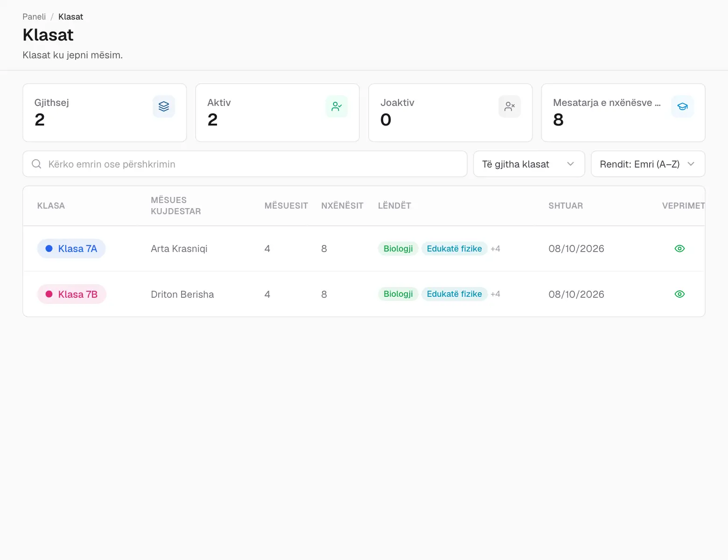Open the Klasa 7A badge

[71, 249]
